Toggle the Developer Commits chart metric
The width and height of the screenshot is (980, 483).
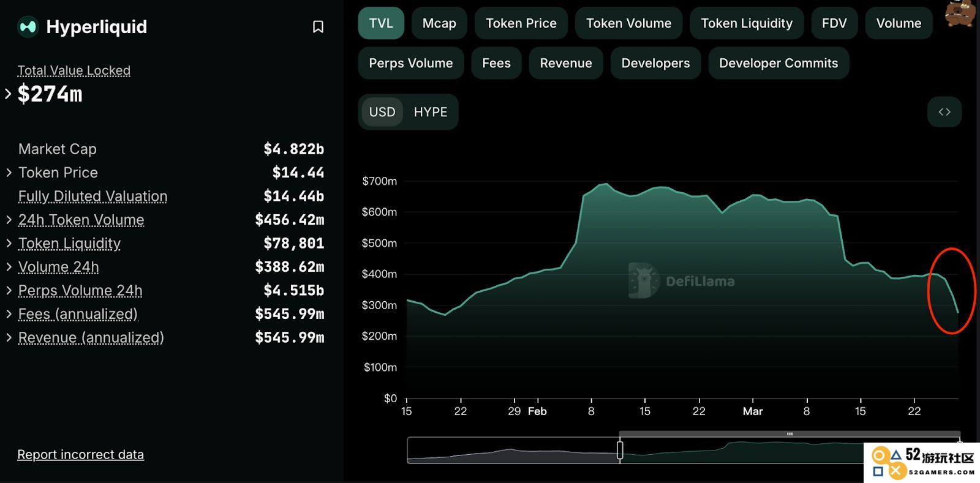click(x=778, y=63)
